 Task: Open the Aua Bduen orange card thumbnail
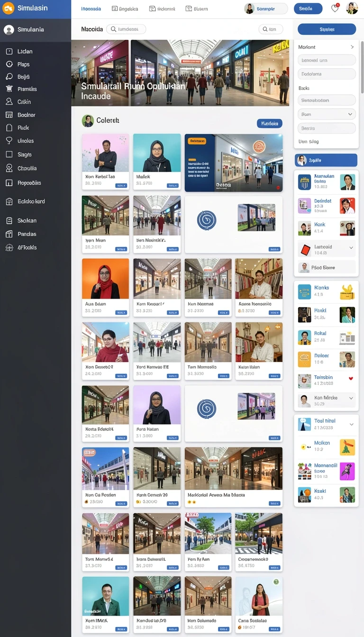(105, 278)
